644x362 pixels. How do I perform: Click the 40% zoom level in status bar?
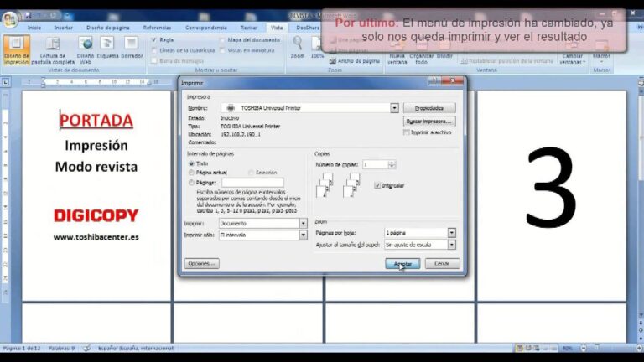pyautogui.click(x=567, y=348)
